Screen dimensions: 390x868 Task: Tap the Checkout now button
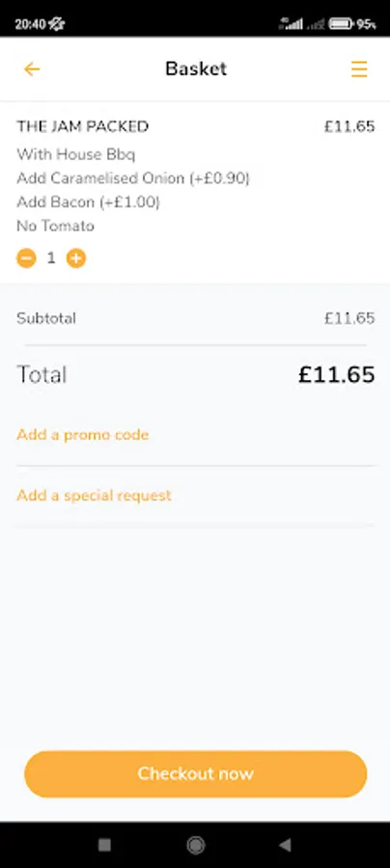click(196, 773)
